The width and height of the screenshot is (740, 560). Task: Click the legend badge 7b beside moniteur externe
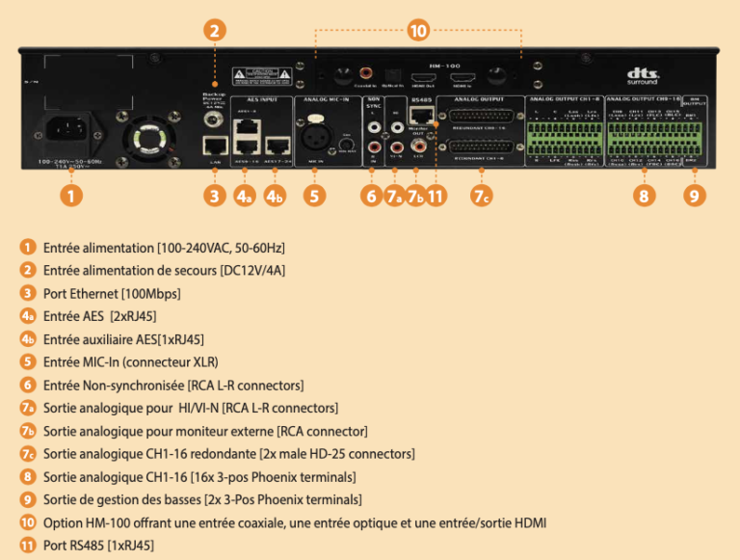(x=28, y=431)
